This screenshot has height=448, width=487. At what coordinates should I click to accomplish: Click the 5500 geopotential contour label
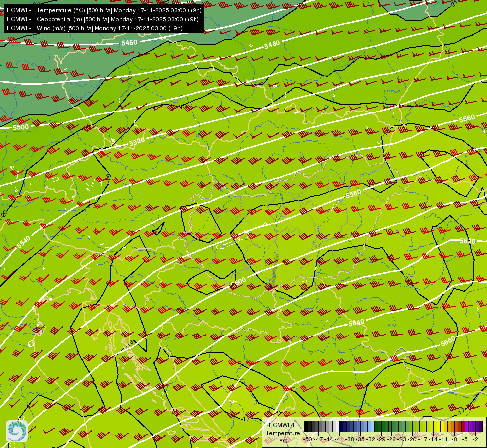(x=21, y=127)
